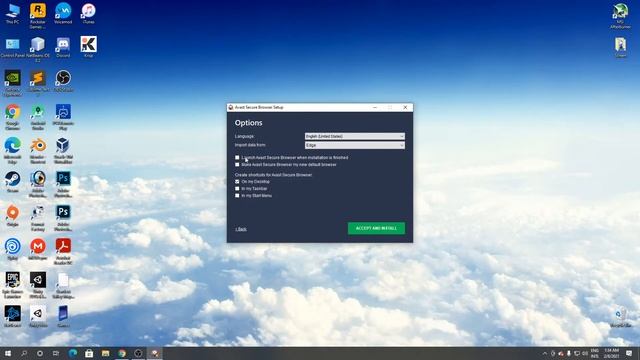Open Chrome from the taskbar
This screenshot has height=360, width=640.
tap(122, 353)
